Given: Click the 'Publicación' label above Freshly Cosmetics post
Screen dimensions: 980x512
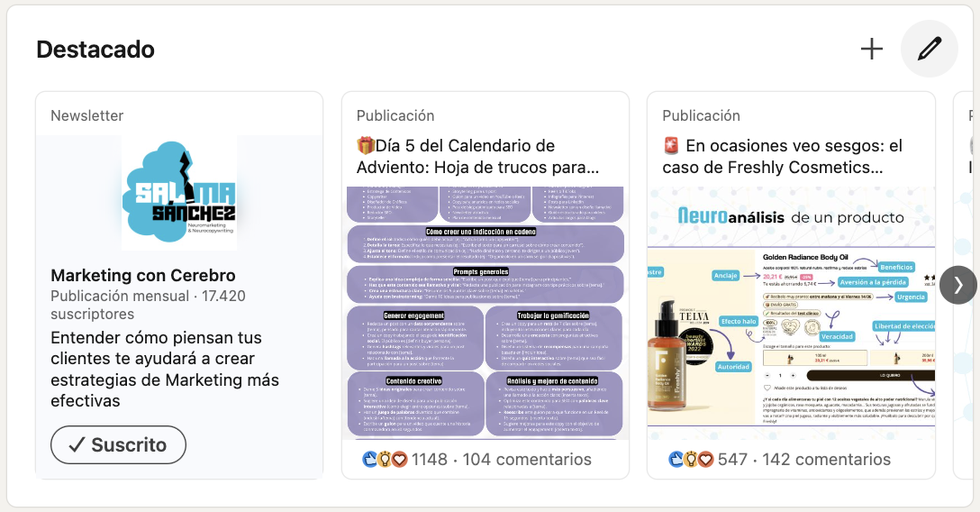Looking at the screenshot, I should [702, 115].
